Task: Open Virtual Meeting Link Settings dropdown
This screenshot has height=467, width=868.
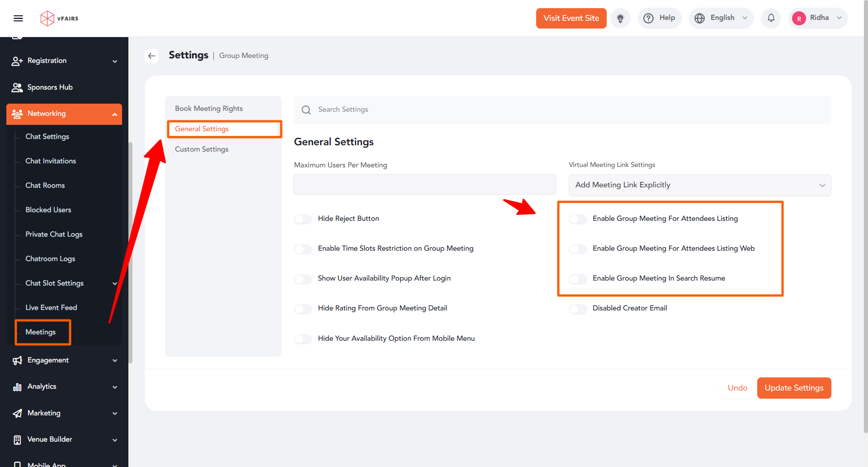Action: point(699,185)
